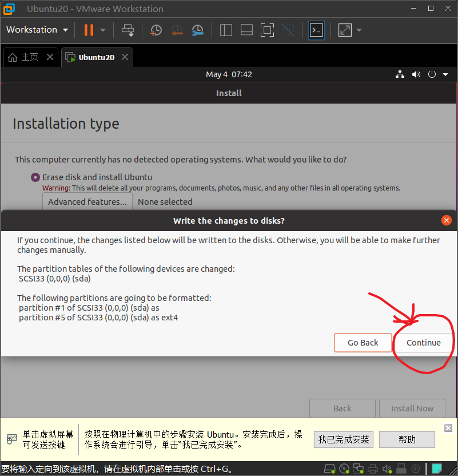
Task: Click the 帮助 help button
Action: click(407, 439)
